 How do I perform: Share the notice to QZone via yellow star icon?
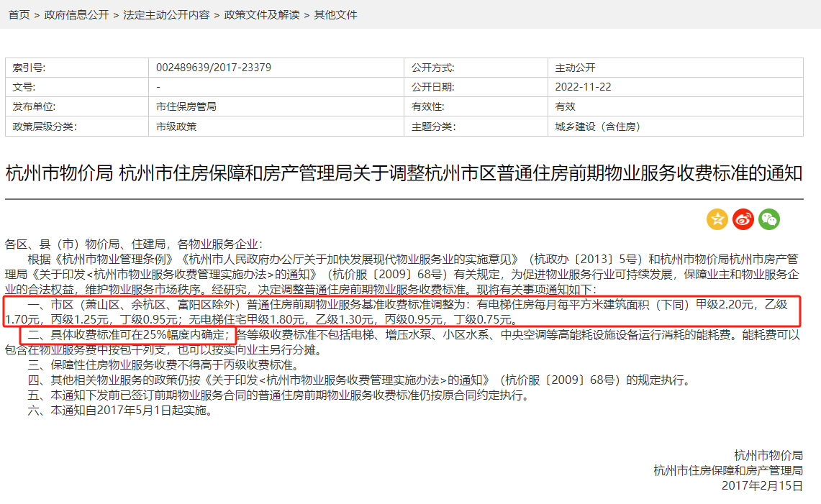click(717, 219)
